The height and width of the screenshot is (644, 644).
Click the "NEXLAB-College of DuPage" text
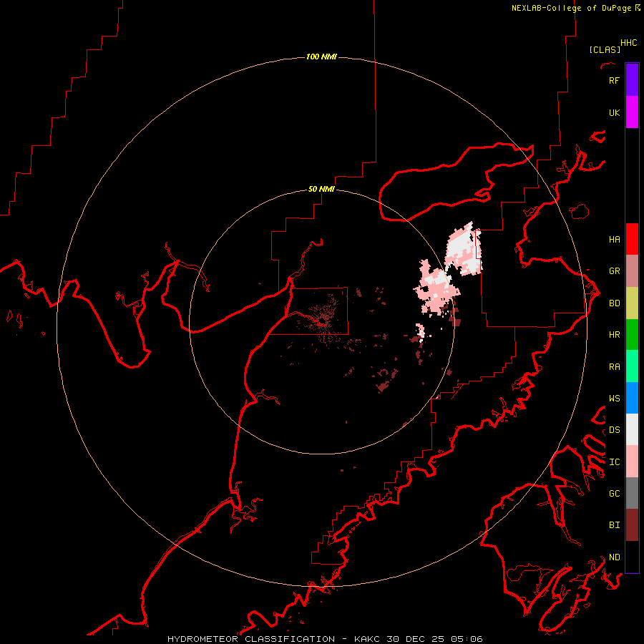[x=571, y=8]
